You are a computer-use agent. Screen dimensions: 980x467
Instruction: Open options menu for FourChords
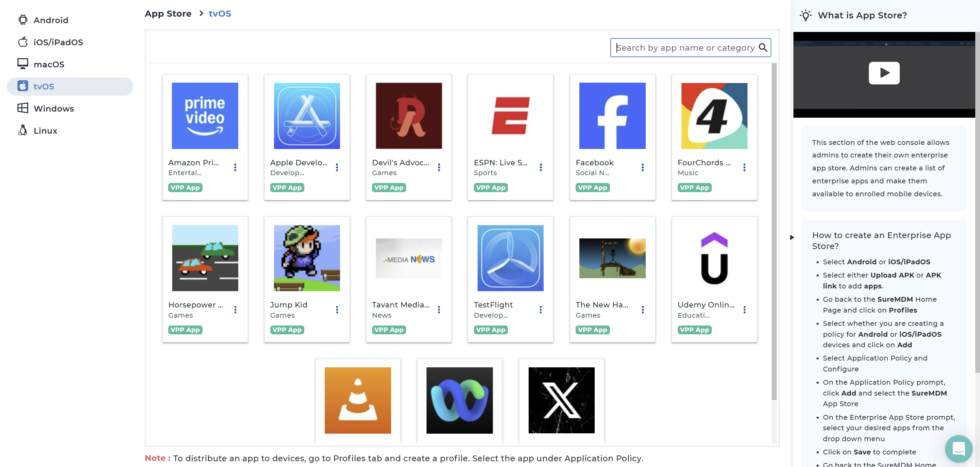coord(744,167)
